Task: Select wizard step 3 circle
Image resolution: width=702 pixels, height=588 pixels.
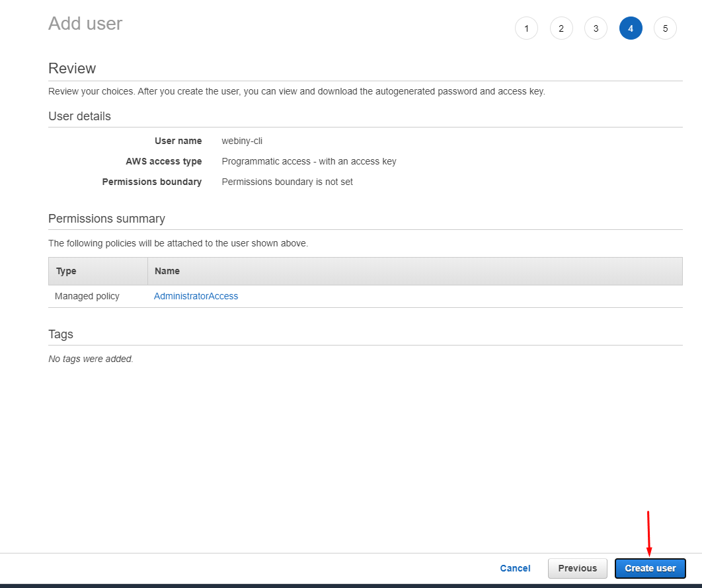Action: click(x=596, y=28)
